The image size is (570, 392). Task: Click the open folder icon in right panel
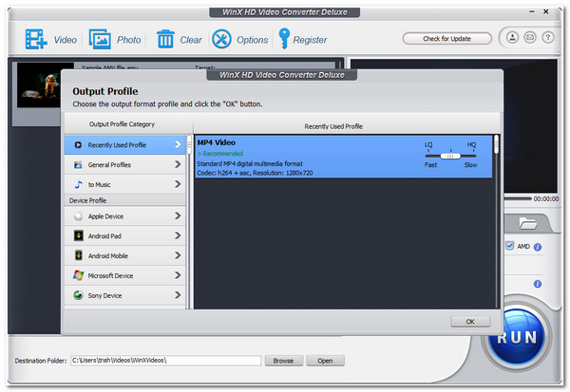click(528, 223)
